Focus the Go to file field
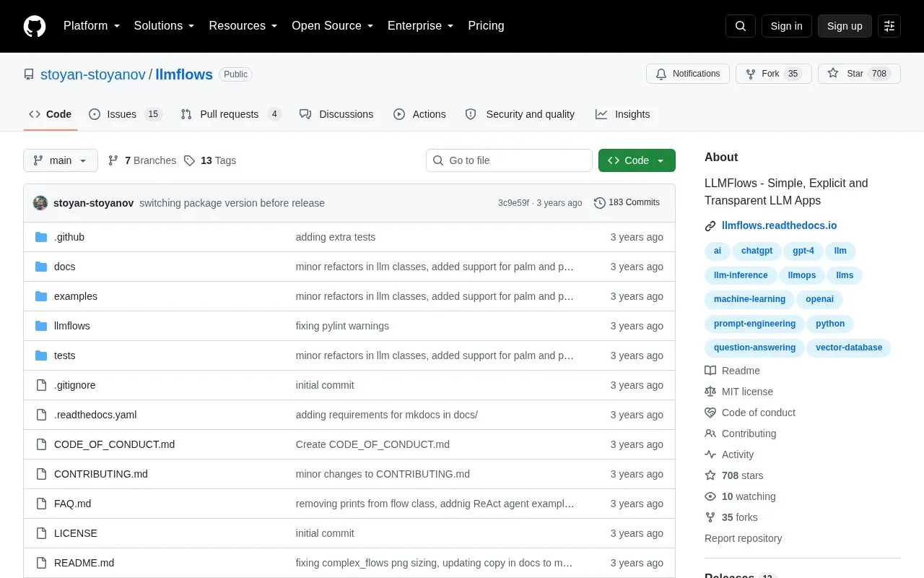 pyautogui.click(x=509, y=160)
